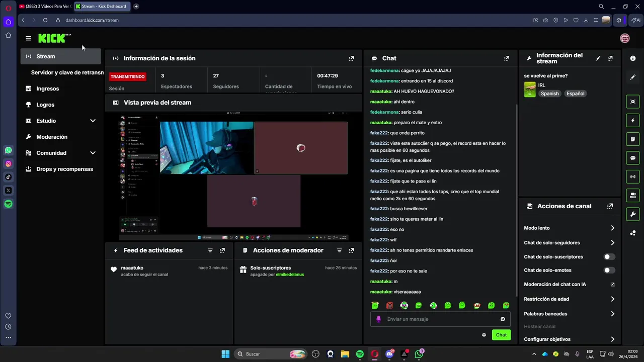
Task: Open Servidor y clave de retransmisión
Action: tap(67, 72)
